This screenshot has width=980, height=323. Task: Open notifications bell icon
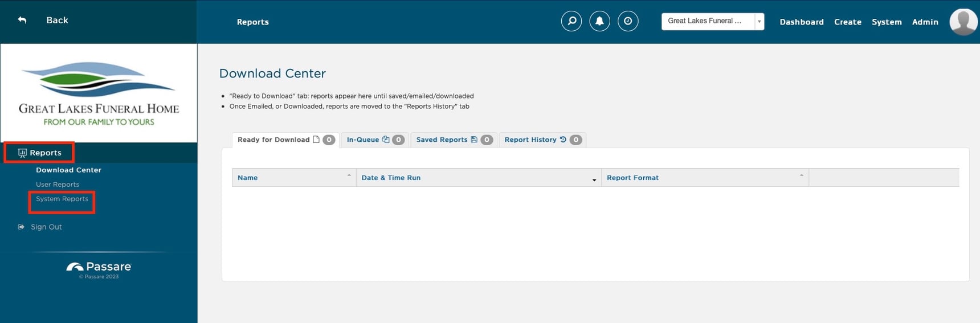599,21
